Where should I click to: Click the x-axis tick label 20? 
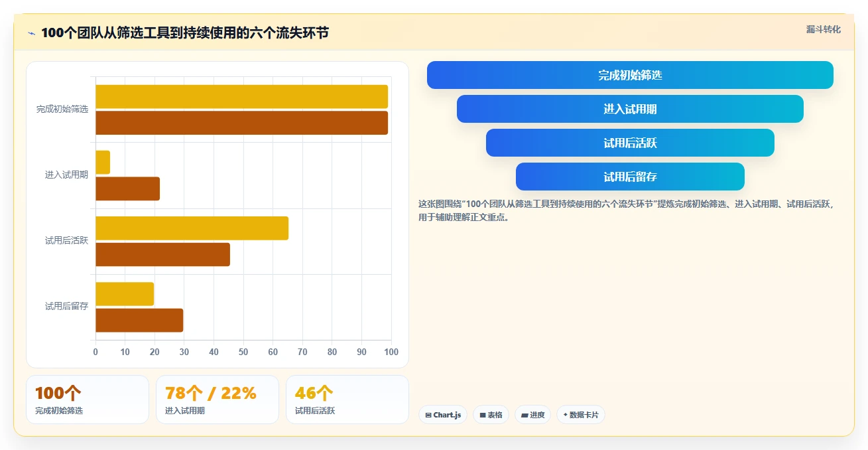tap(155, 352)
